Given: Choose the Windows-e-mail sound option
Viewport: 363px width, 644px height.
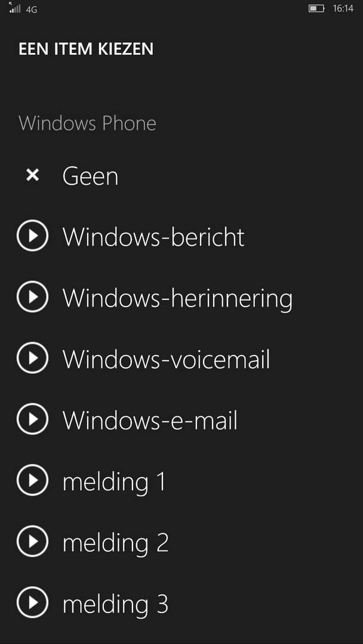Looking at the screenshot, I should pos(150,420).
